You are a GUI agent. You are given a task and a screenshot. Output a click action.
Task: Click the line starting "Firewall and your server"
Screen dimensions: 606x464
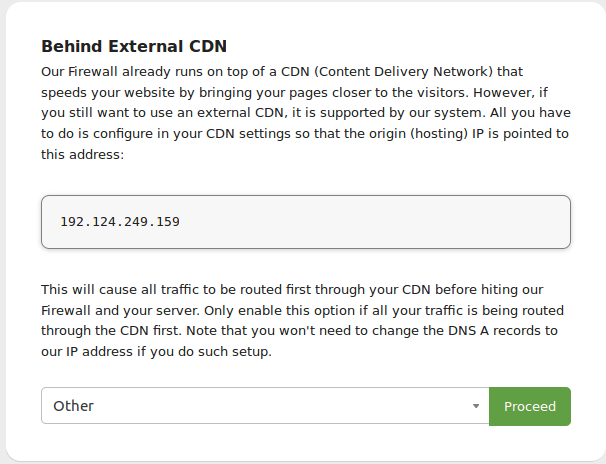pos(303,311)
